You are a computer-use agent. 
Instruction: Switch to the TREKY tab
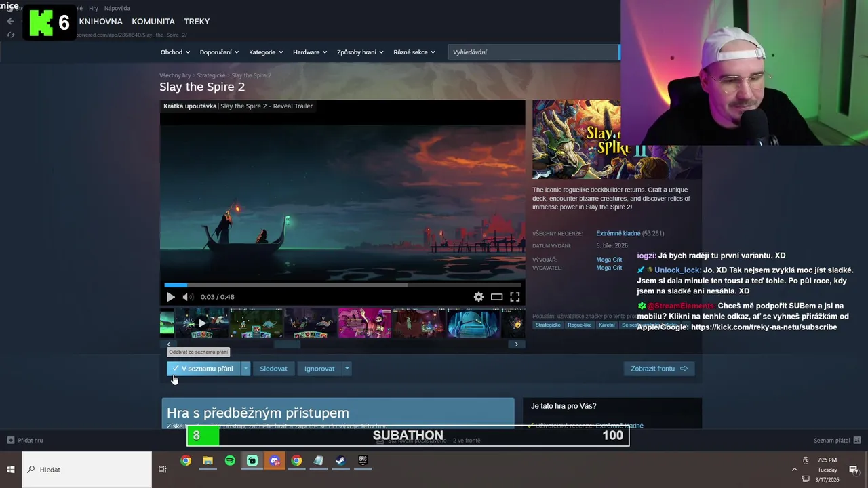coord(197,22)
